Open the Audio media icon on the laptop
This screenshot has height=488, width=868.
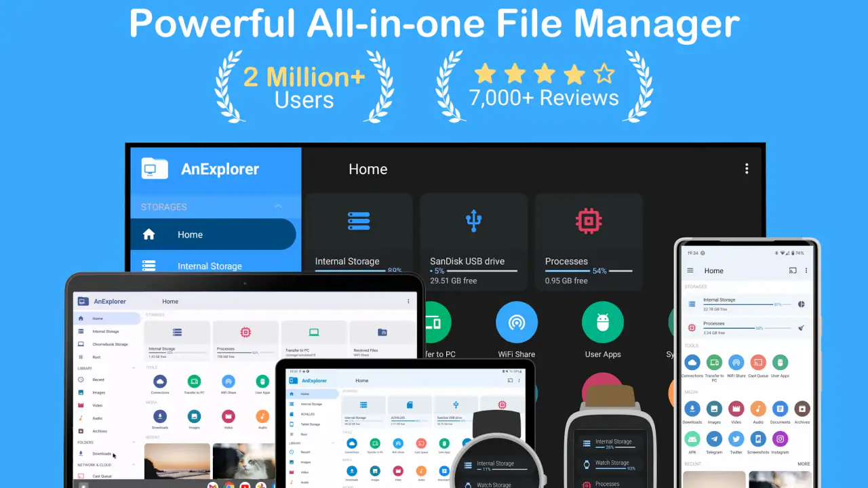point(262,416)
